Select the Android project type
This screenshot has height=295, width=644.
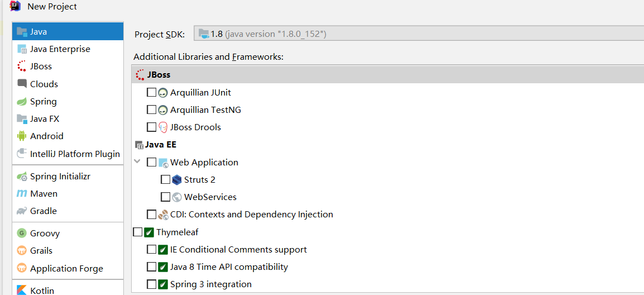point(68,136)
